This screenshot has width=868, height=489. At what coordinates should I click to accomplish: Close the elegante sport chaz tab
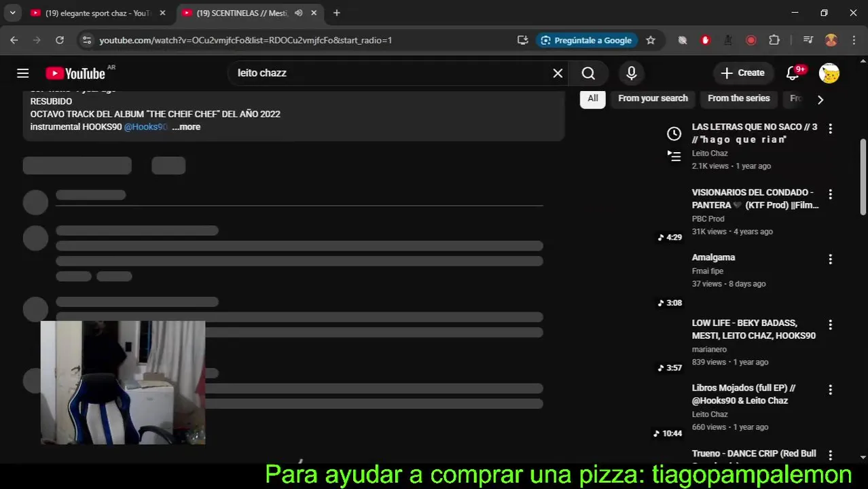[x=162, y=13]
